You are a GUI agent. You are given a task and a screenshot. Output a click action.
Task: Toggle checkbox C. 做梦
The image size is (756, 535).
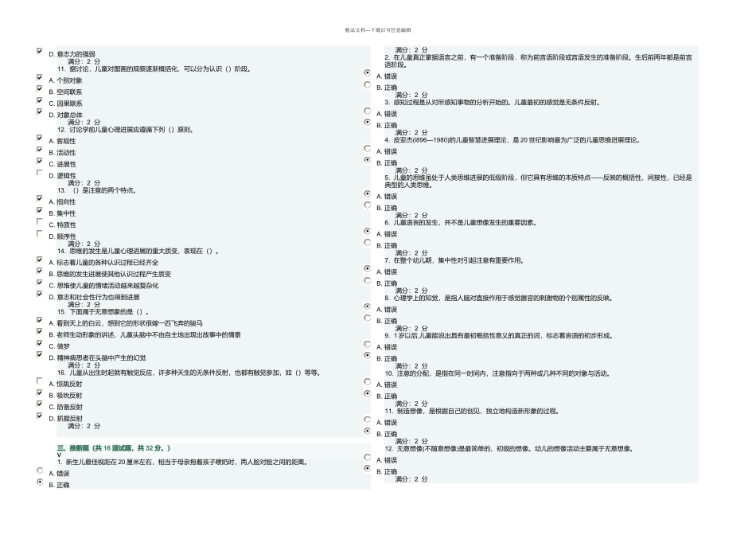click(x=40, y=343)
